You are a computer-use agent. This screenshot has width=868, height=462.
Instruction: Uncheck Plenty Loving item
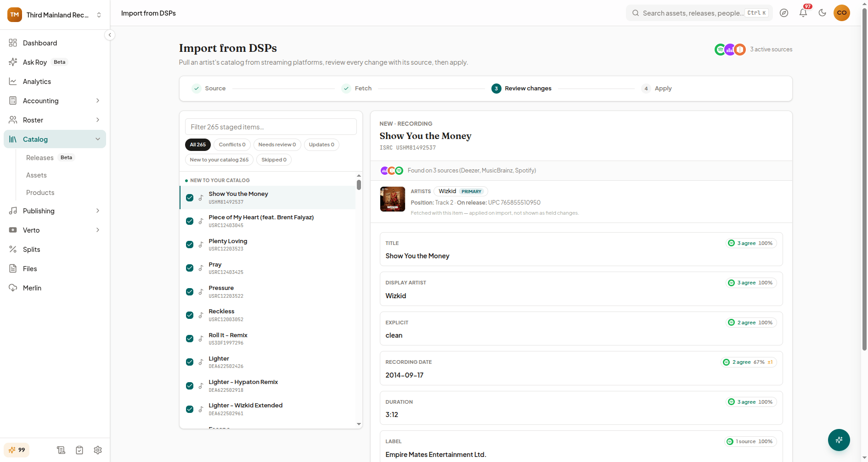190,245
